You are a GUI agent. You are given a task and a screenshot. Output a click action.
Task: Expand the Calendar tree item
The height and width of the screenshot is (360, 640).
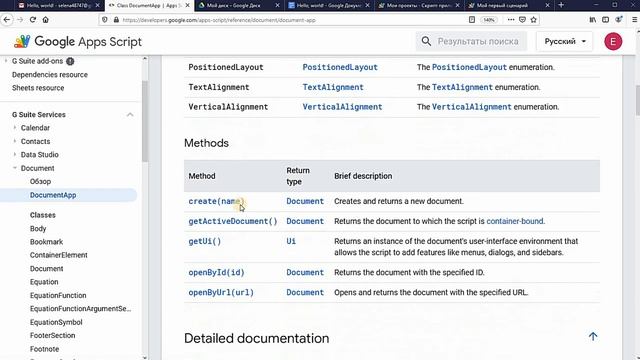point(15,128)
